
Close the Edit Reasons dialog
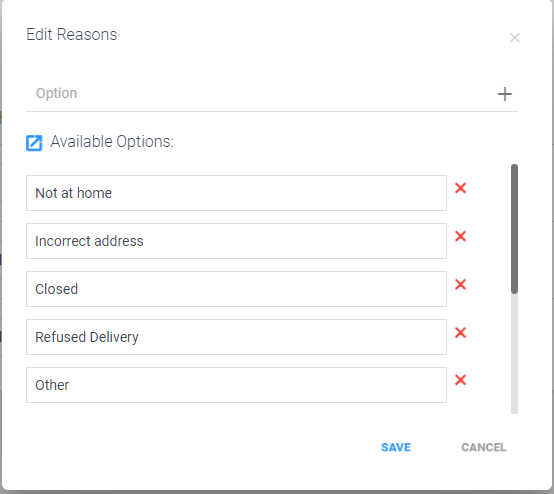[514, 37]
